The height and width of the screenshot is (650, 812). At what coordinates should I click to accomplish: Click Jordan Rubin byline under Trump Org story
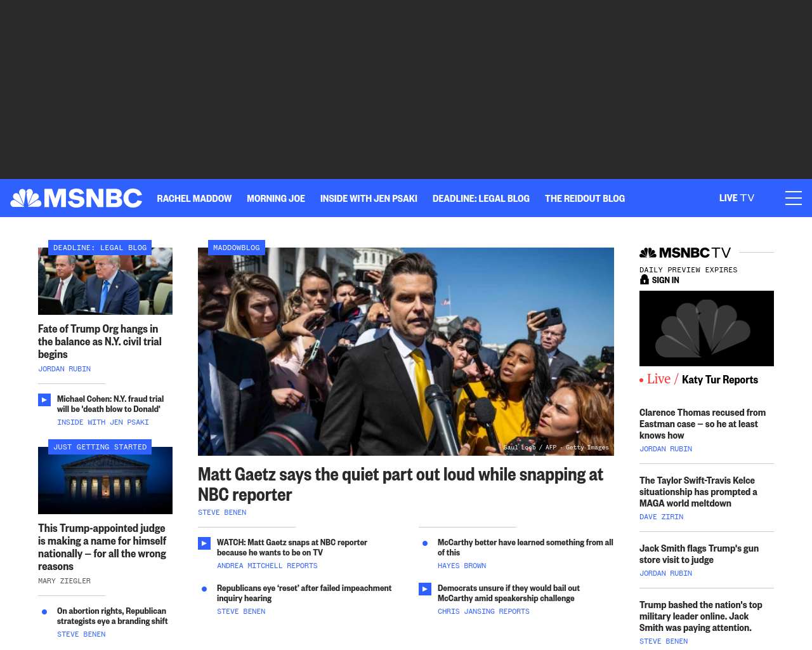64,369
